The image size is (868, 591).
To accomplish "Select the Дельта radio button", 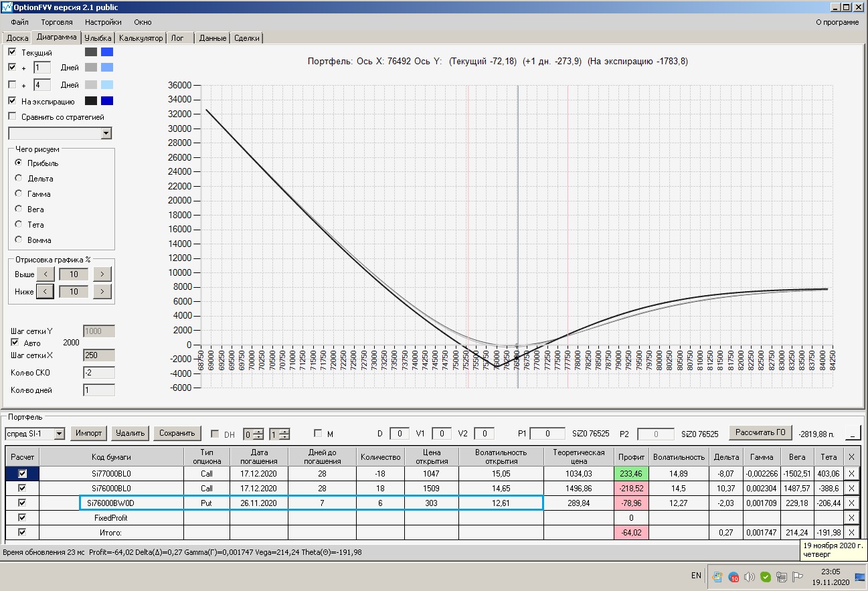I will [x=19, y=179].
